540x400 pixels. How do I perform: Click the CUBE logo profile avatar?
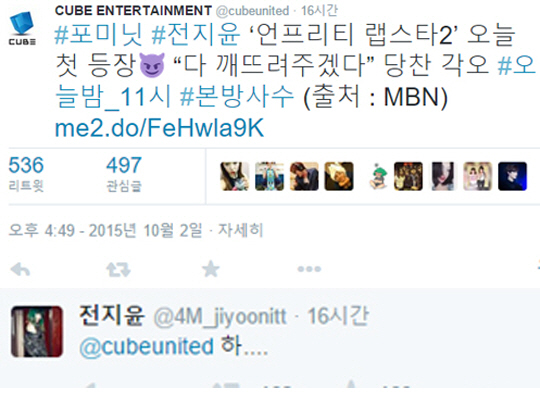[x=22, y=28]
